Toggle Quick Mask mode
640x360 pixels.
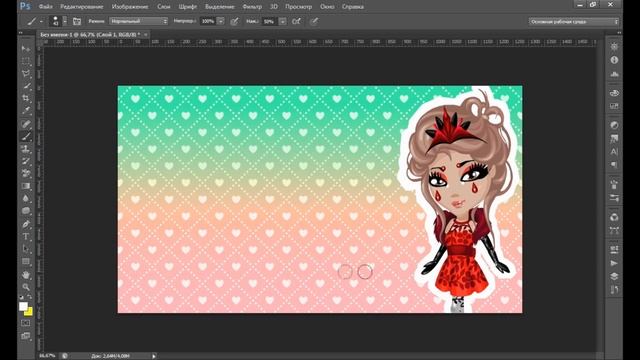pyautogui.click(x=26, y=323)
